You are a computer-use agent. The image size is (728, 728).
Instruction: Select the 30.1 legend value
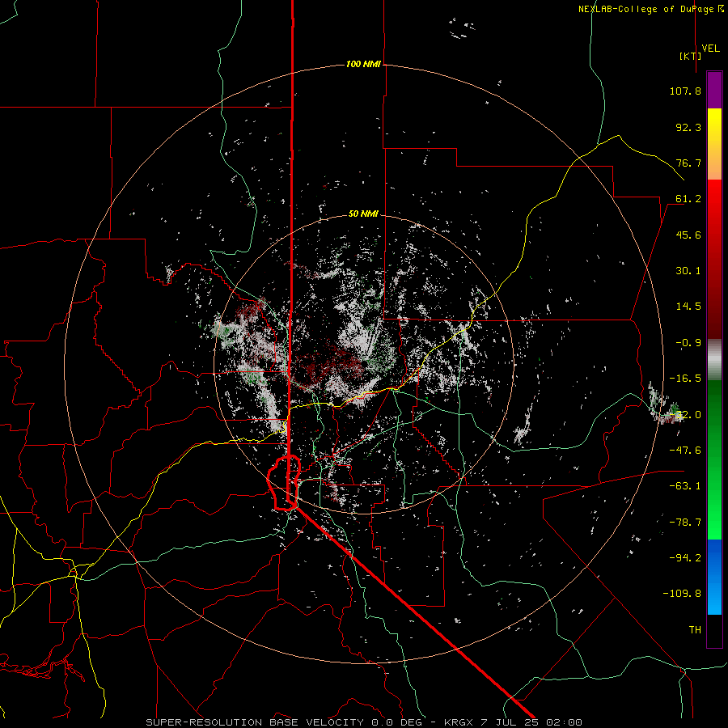(x=688, y=271)
